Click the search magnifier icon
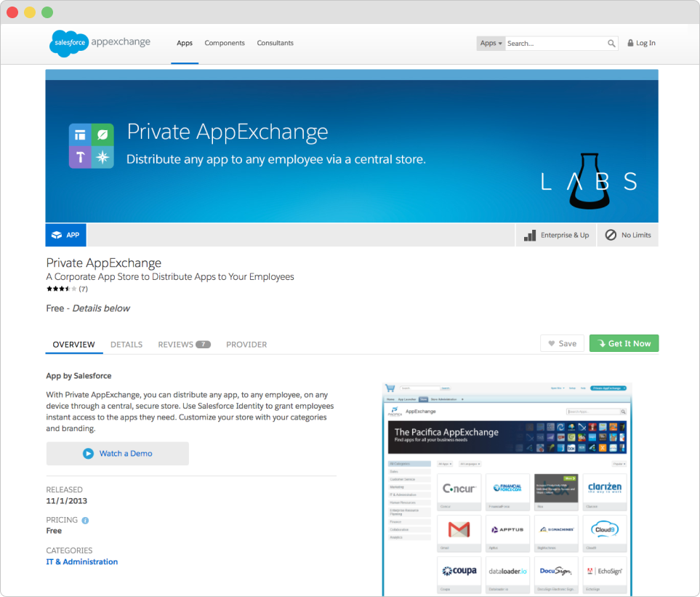 point(611,44)
